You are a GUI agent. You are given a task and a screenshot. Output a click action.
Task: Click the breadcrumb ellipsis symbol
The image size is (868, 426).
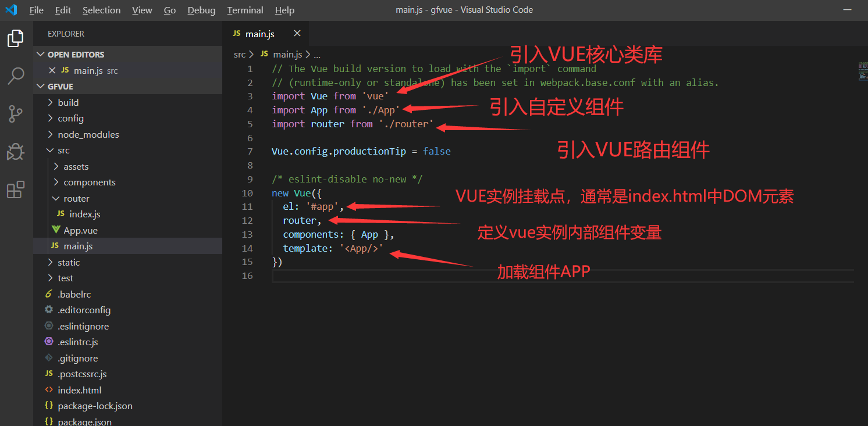click(x=317, y=55)
